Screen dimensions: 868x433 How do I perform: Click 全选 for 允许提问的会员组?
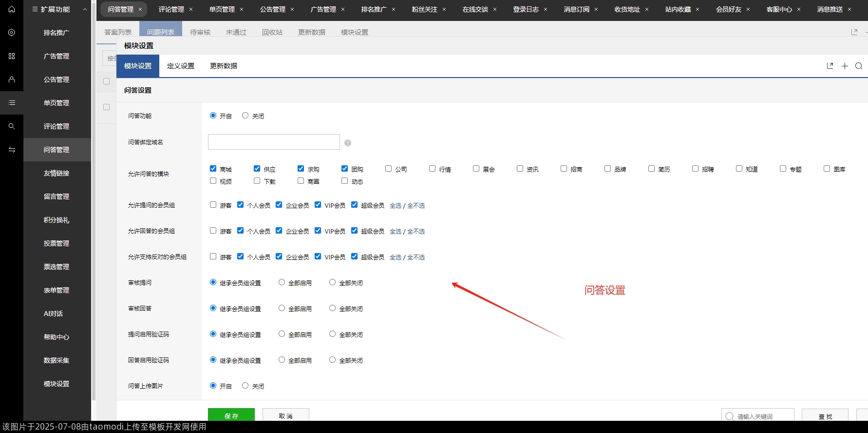point(396,206)
